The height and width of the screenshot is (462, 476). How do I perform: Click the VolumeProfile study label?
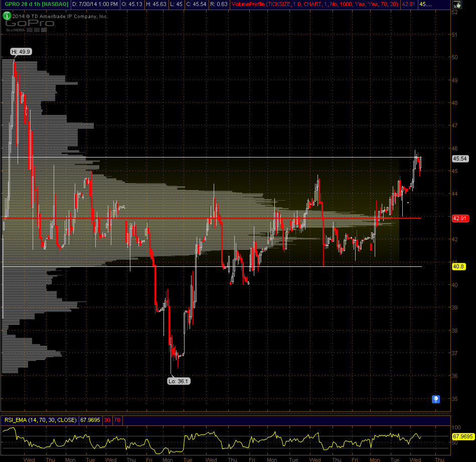click(314, 4)
